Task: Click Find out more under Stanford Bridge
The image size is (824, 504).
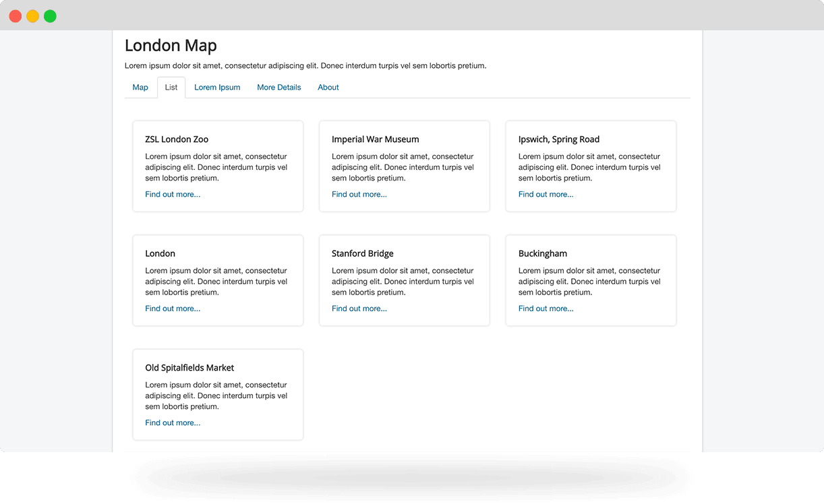Action: tap(359, 309)
